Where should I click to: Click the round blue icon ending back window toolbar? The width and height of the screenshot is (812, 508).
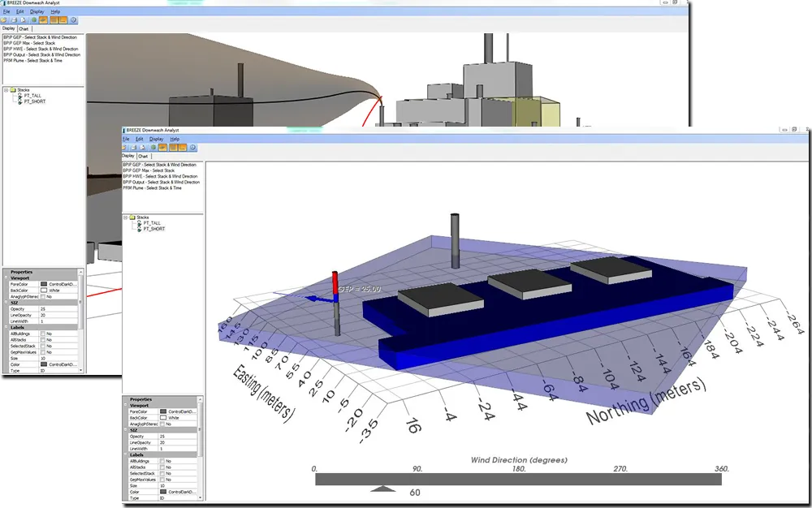click(74, 19)
